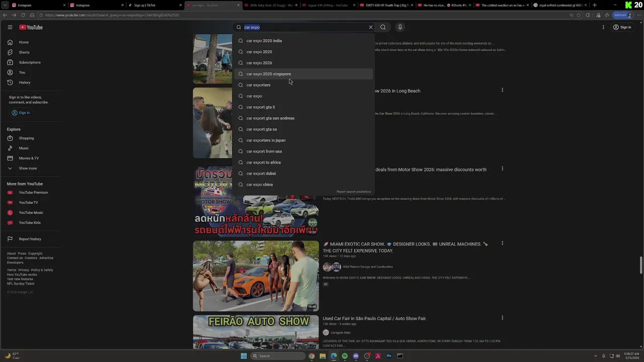Open a new browser tab with plus
The image size is (644, 362).
tap(595, 5)
